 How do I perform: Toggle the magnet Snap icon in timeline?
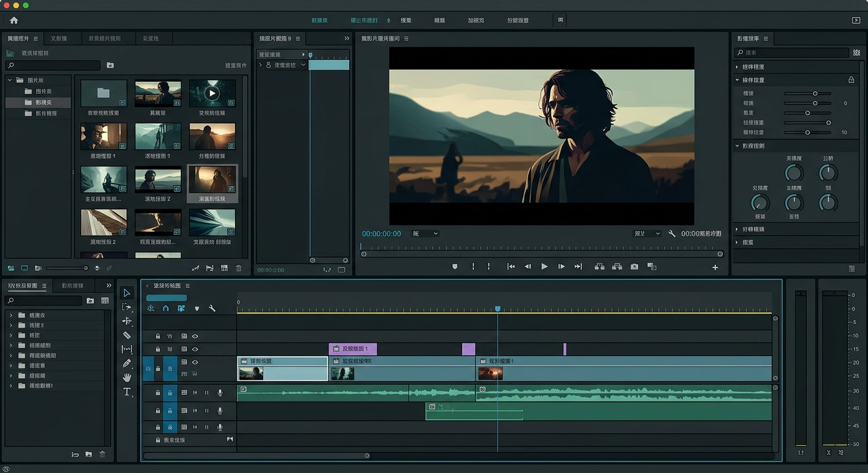[165, 309]
